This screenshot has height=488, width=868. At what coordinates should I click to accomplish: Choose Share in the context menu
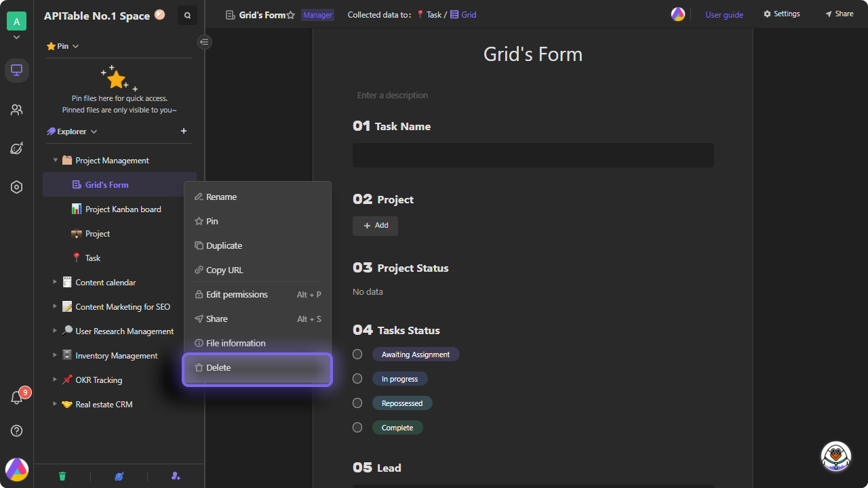point(258,319)
